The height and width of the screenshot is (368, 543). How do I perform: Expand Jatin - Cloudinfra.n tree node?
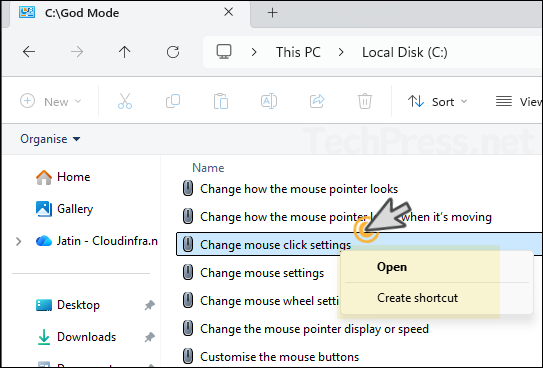point(19,241)
